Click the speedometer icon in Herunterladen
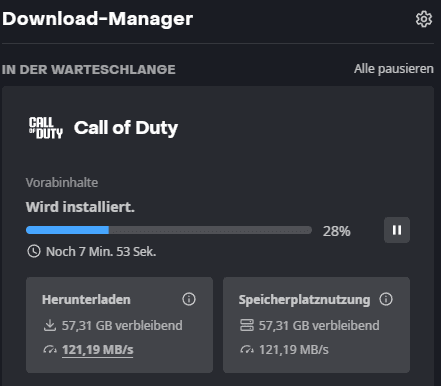 50,350
